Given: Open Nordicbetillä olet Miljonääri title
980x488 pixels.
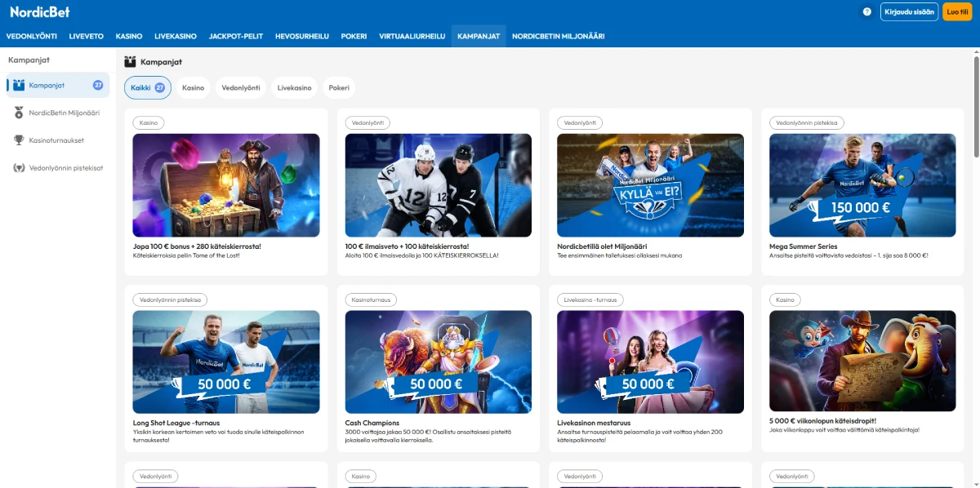Looking at the screenshot, I should click(x=603, y=246).
